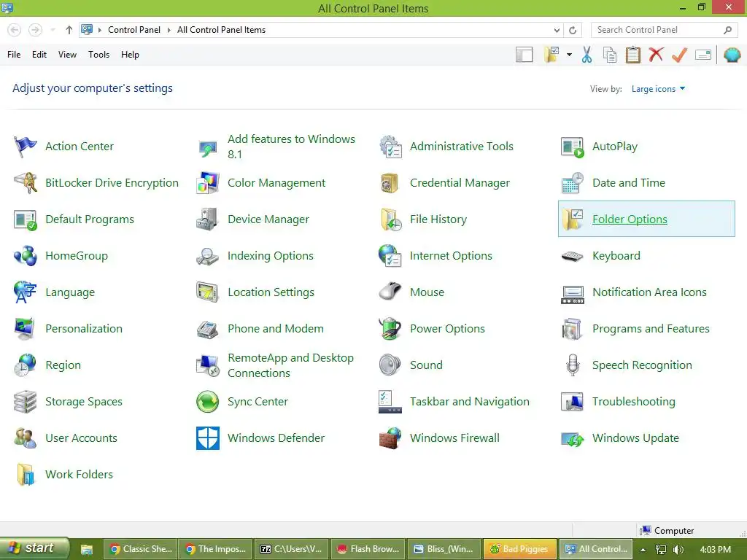Expand the recent locations arrow
747x560 pixels.
tap(53, 30)
